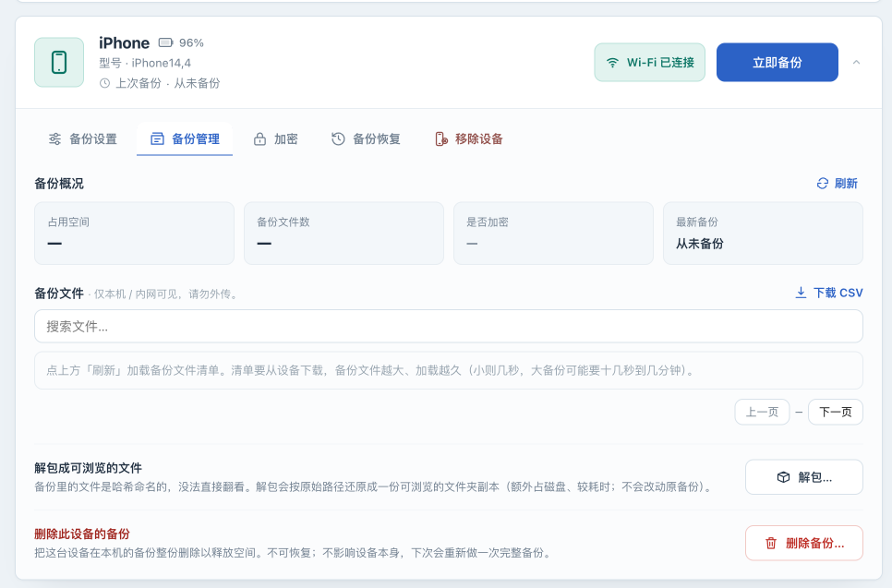892x588 pixels.
Task: Delete device backup with 删除备份... button
Action: 804,543
